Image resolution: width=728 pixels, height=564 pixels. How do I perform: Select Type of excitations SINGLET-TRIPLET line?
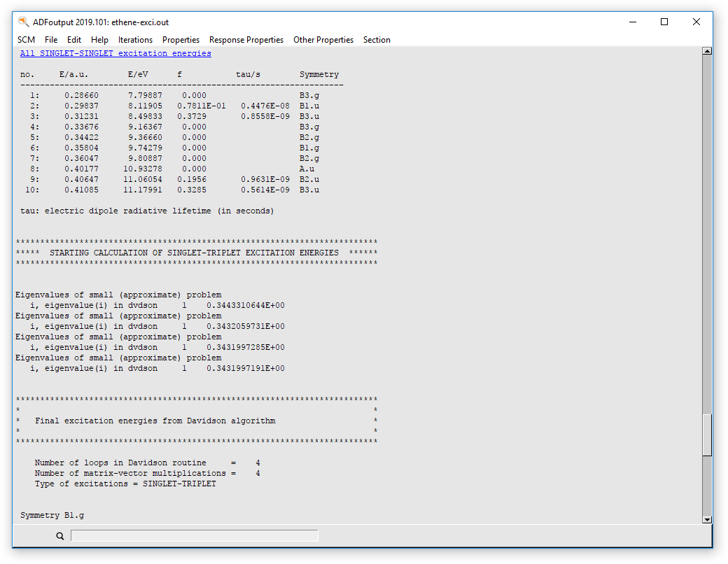[x=125, y=484]
